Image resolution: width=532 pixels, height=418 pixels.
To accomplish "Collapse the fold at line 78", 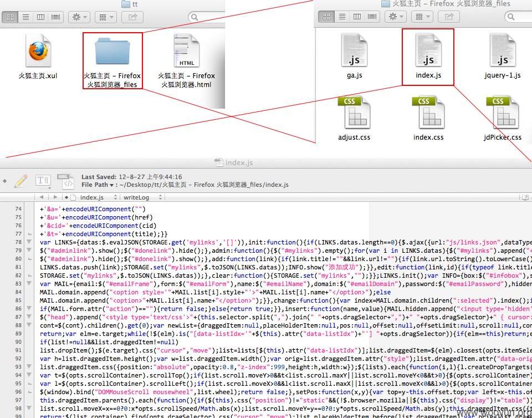I will click(29, 242).
